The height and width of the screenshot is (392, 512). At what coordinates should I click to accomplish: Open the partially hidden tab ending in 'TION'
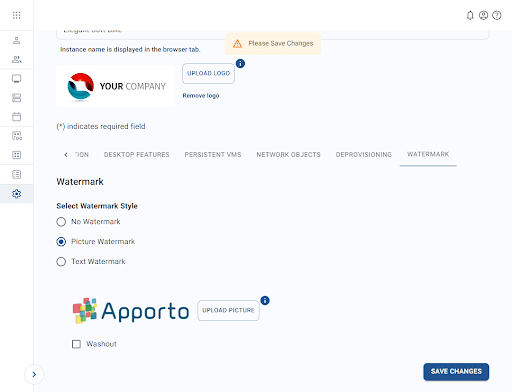tap(82, 155)
